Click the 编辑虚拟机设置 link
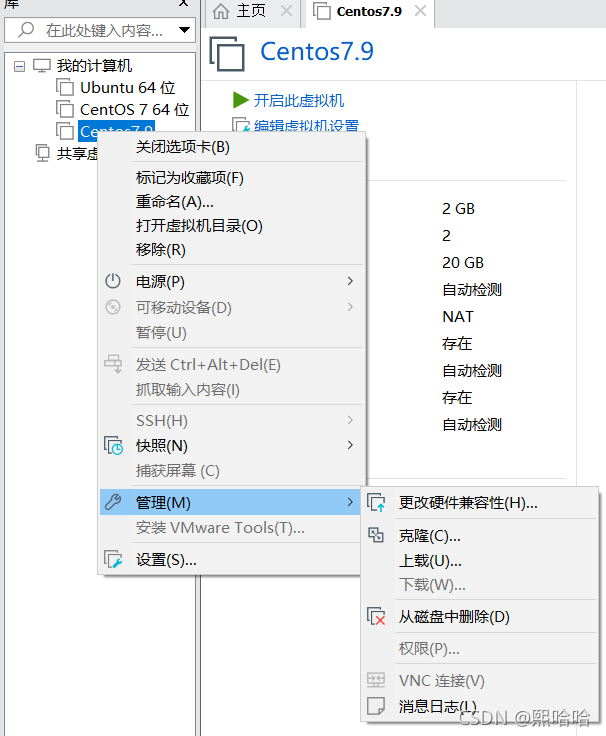The height and width of the screenshot is (736, 606). pyautogui.click(x=306, y=126)
